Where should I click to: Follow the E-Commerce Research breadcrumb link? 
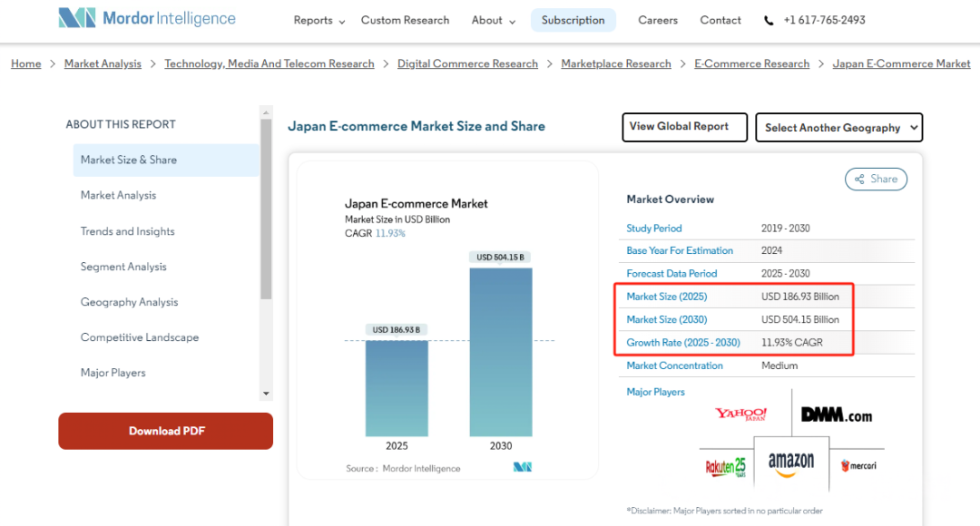[751, 63]
